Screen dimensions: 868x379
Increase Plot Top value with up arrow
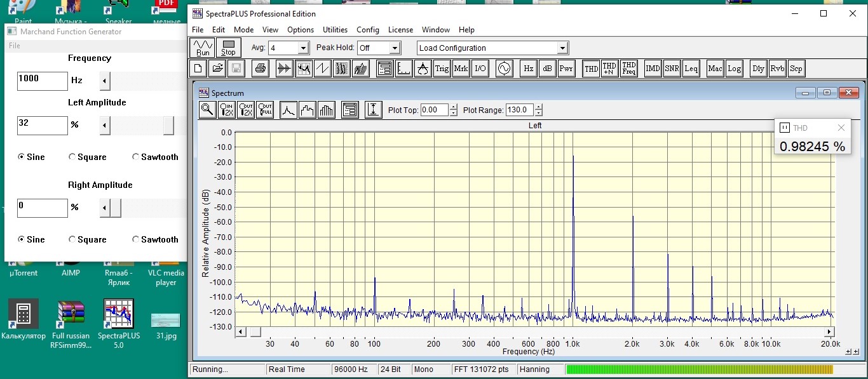click(x=453, y=107)
